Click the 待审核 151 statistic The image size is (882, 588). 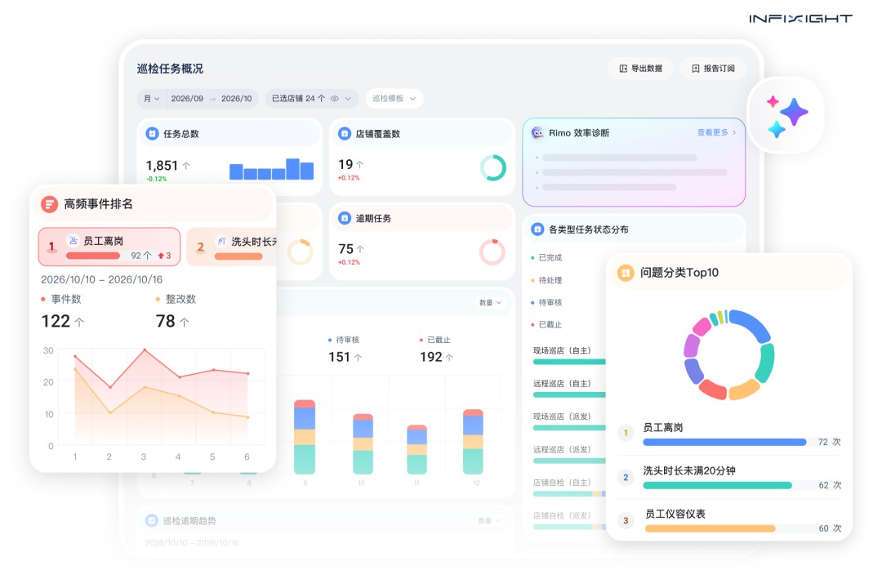coord(345,350)
